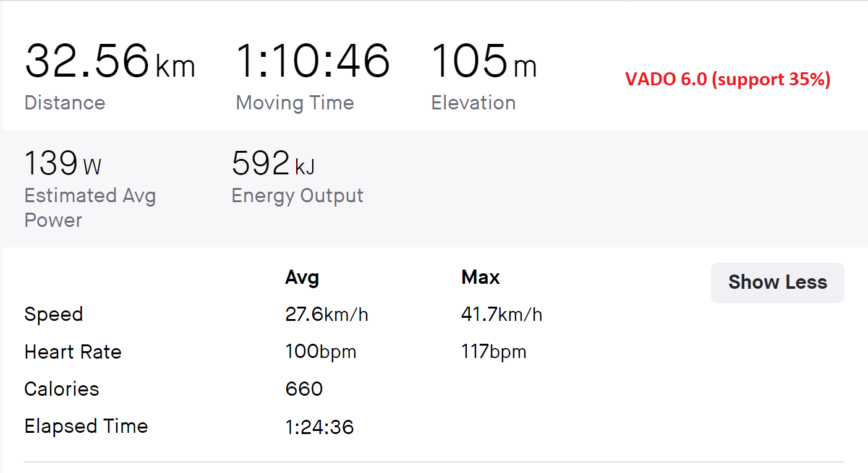
Task: Click the 100bpm average heart rate
Action: coord(321,352)
